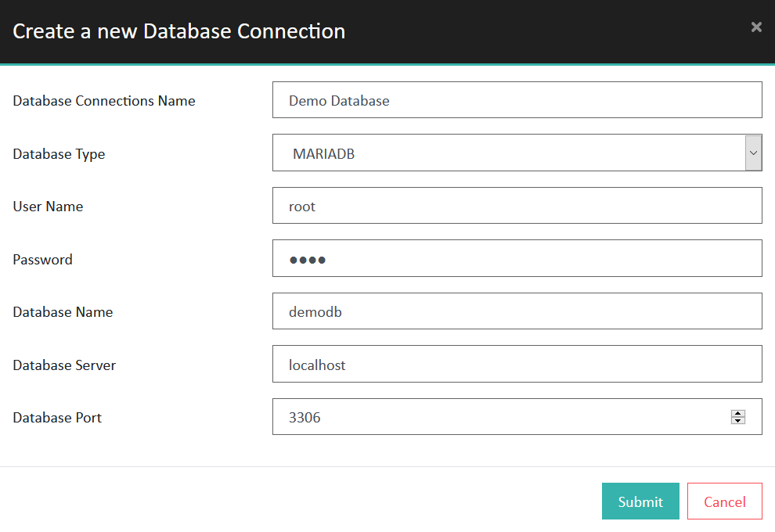Increase port number with stepper up arrow
The height and width of the screenshot is (532, 775).
(x=738, y=413)
